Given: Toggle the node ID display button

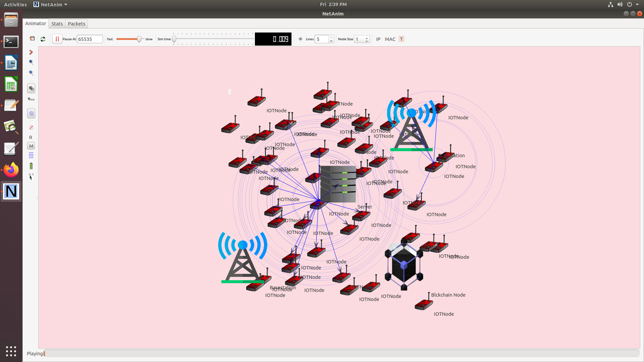Looking at the screenshot, I should [x=31, y=88].
